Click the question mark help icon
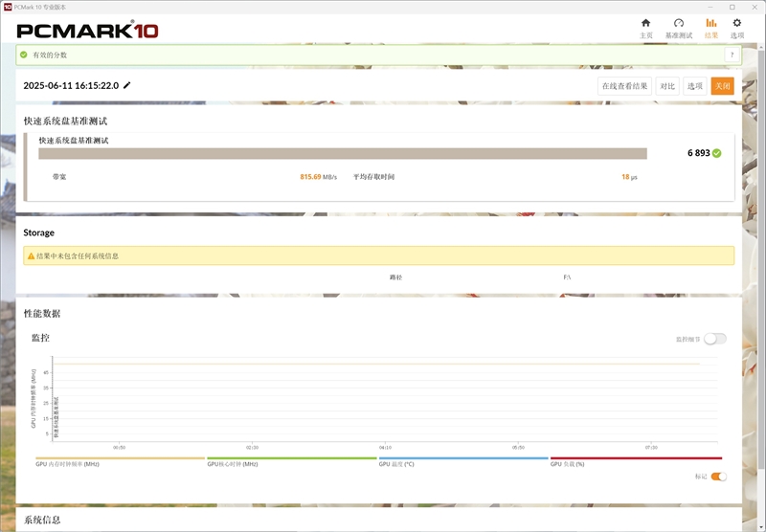This screenshot has height=532, width=766. tap(732, 55)
